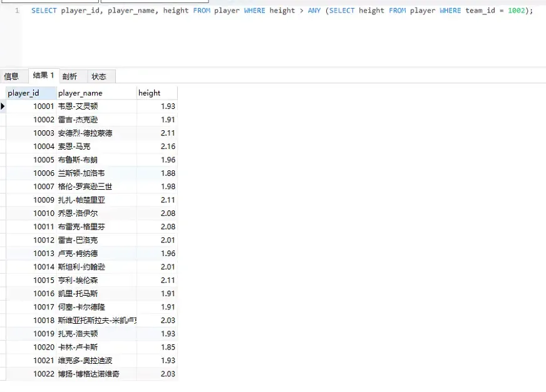Switch to the 剖析 tab
This screenshot has width=546, height=392.
tap(71, 76)
